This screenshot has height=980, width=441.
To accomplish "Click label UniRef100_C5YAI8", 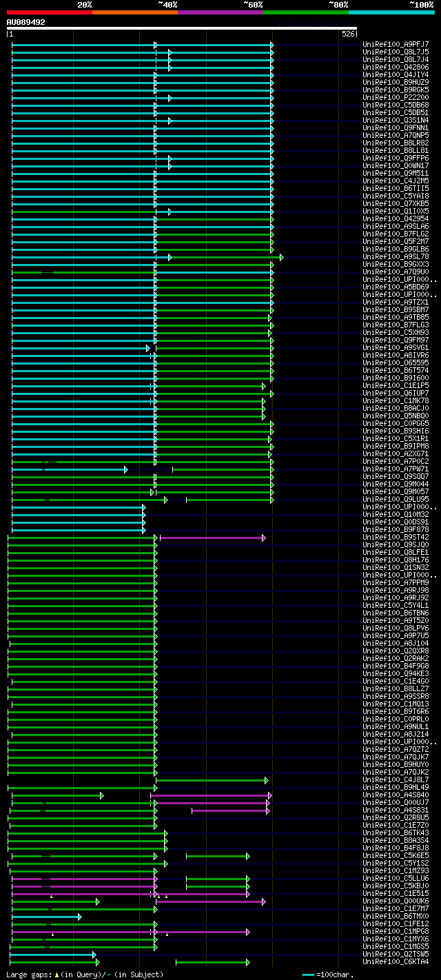I will coord(396,196).
